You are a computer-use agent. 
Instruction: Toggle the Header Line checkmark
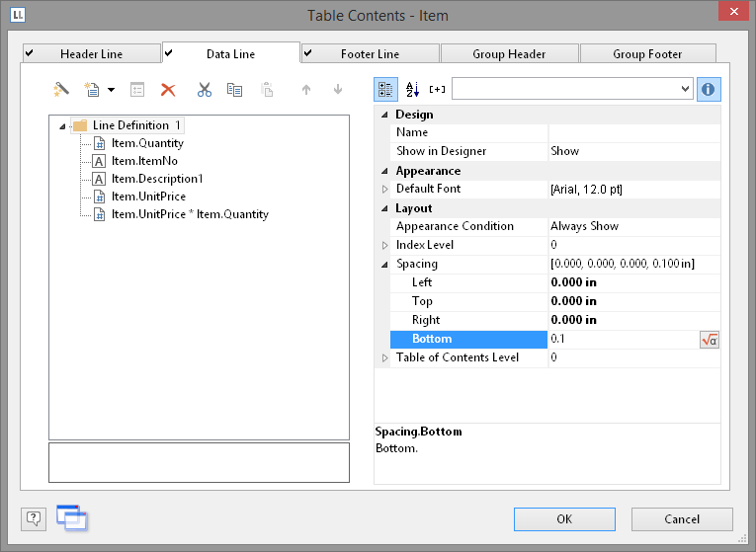point(29,53)
